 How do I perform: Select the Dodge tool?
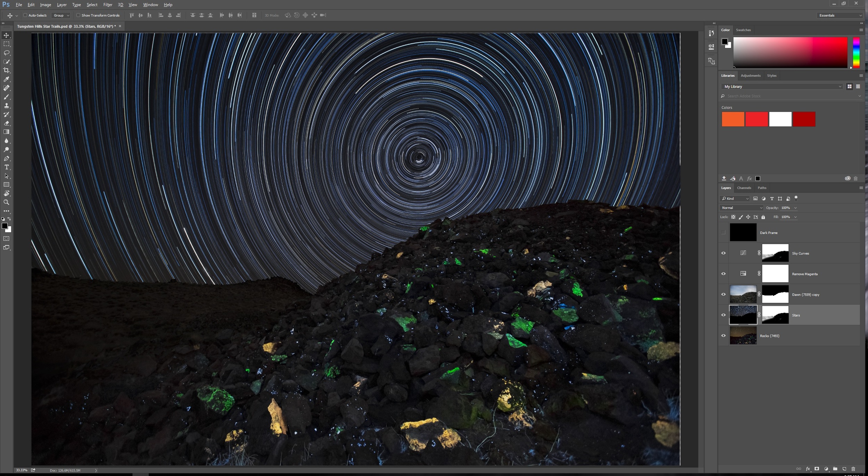[7, 150]
